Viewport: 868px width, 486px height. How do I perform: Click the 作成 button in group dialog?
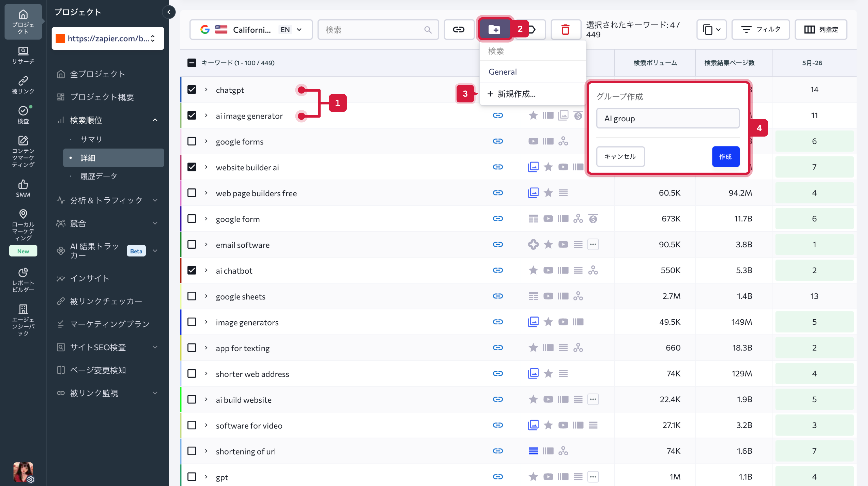pyautogui.click(x=726, y=157)
